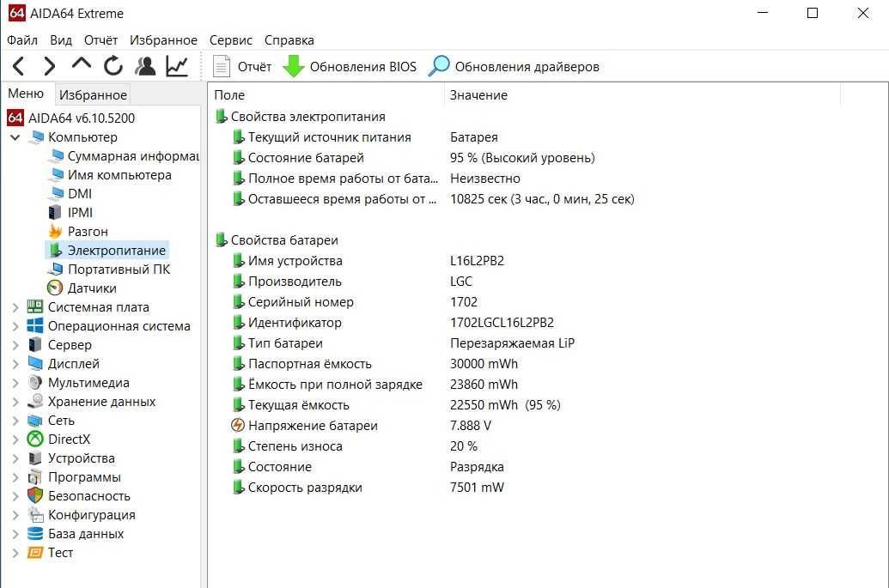
Task: Switch to the Меню tab
Action: (26, 94)
